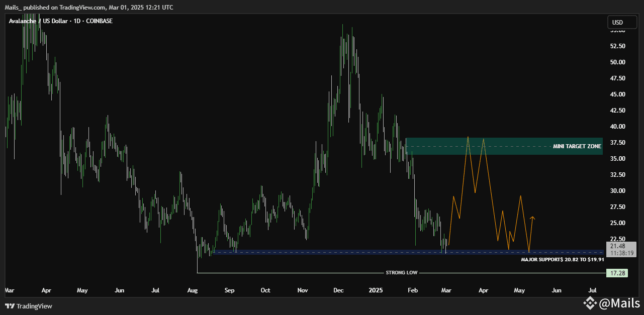Click the Mar label on time axis start

10,290
